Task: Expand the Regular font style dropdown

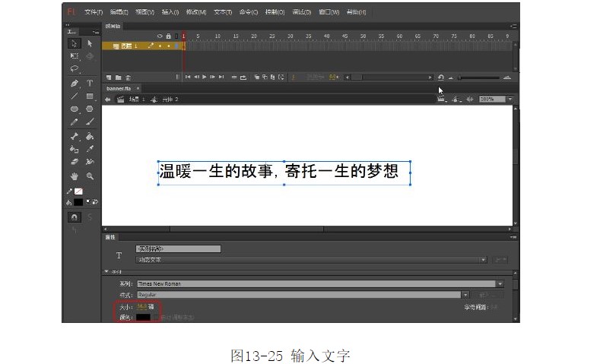Action: tap(465, 294)
